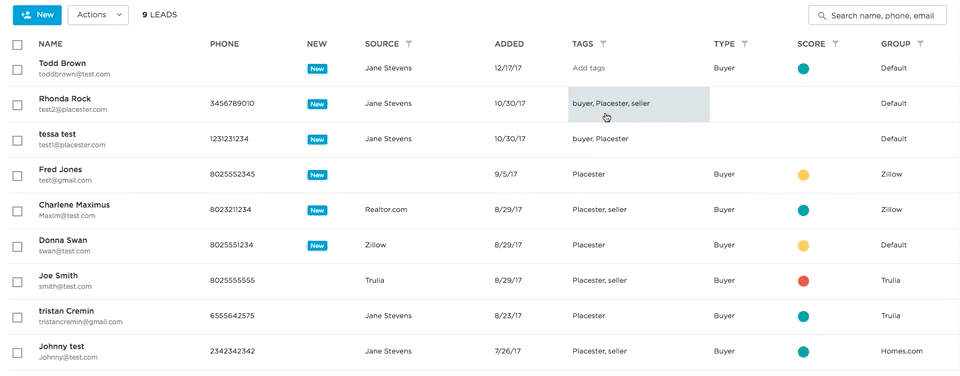Open lead Joe Smith by name

58,276
